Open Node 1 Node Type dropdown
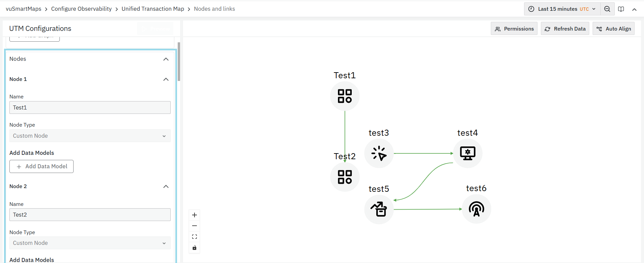This screenshot has width=644, height=263. point(90,136)
